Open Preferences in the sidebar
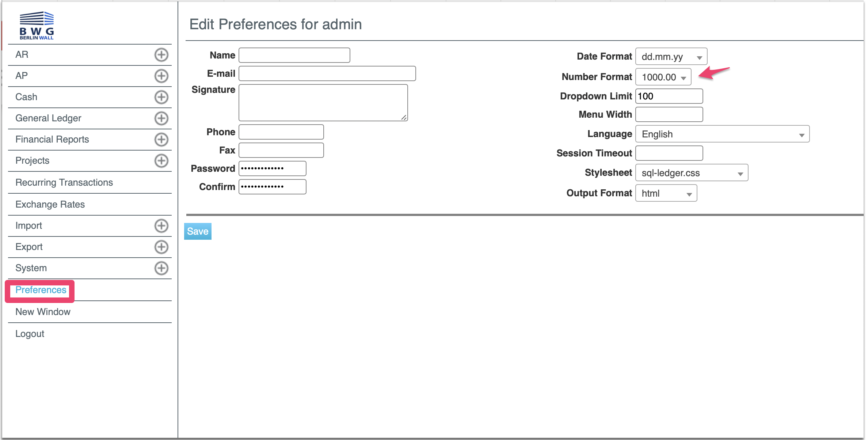 pyautogui.click(x=41, y=290)
